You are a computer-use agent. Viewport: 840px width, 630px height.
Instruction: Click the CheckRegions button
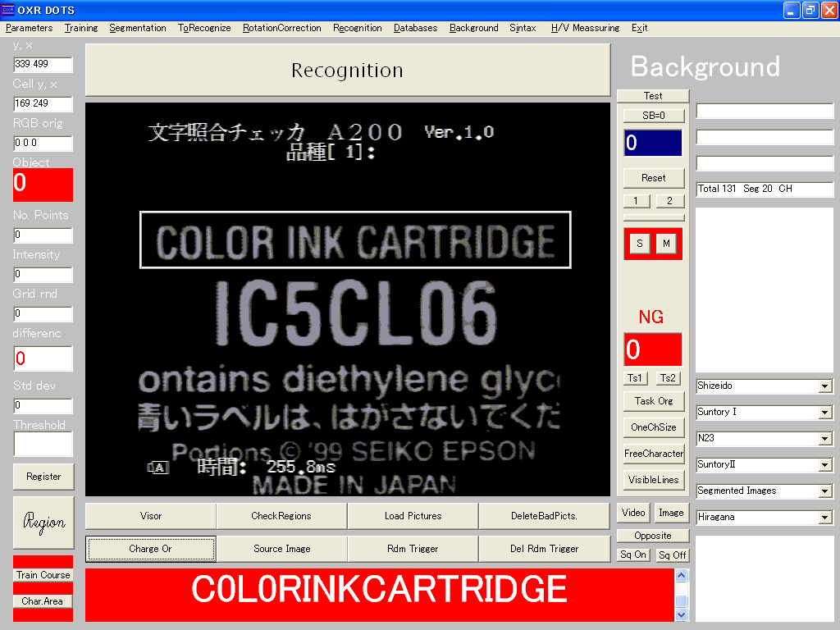click(x=282, y=516)
